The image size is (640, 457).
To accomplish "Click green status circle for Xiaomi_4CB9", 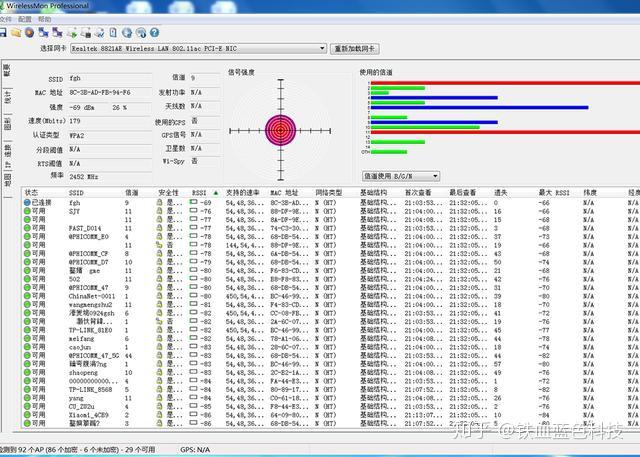I will (x=27, y=415).
